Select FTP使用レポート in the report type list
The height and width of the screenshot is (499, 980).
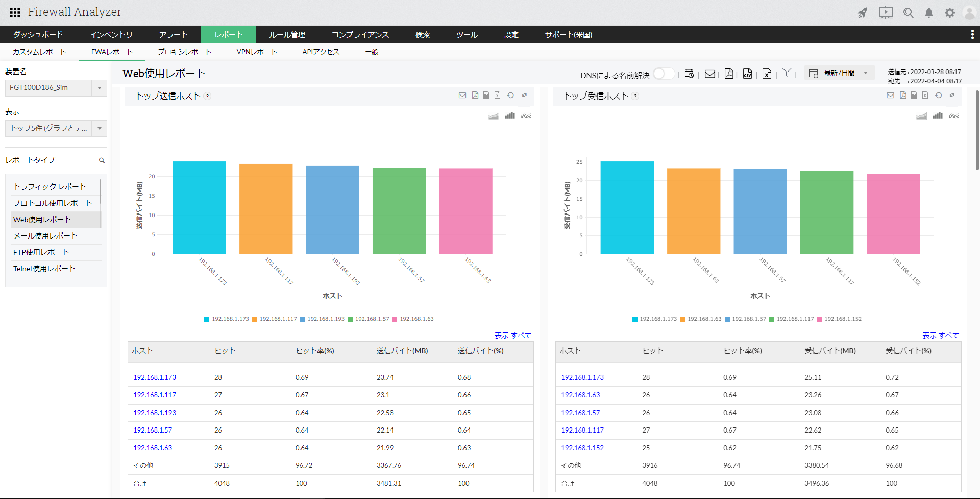[41, 252]
